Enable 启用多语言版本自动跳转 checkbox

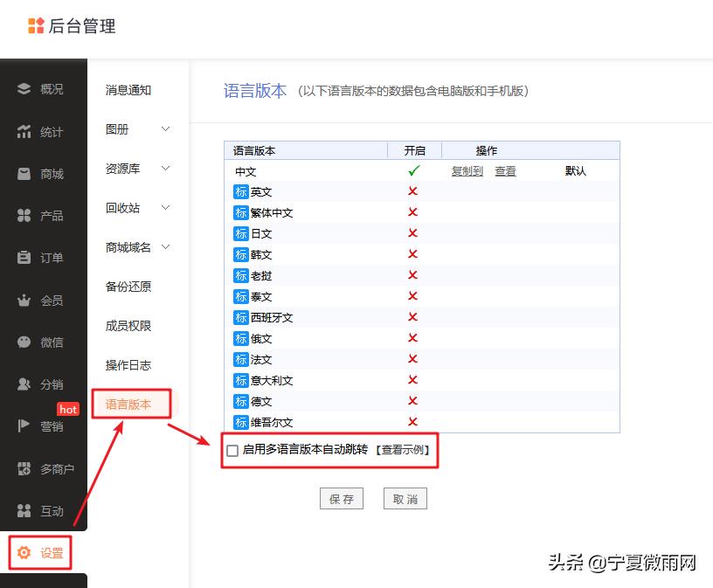[x=232, y=450]
